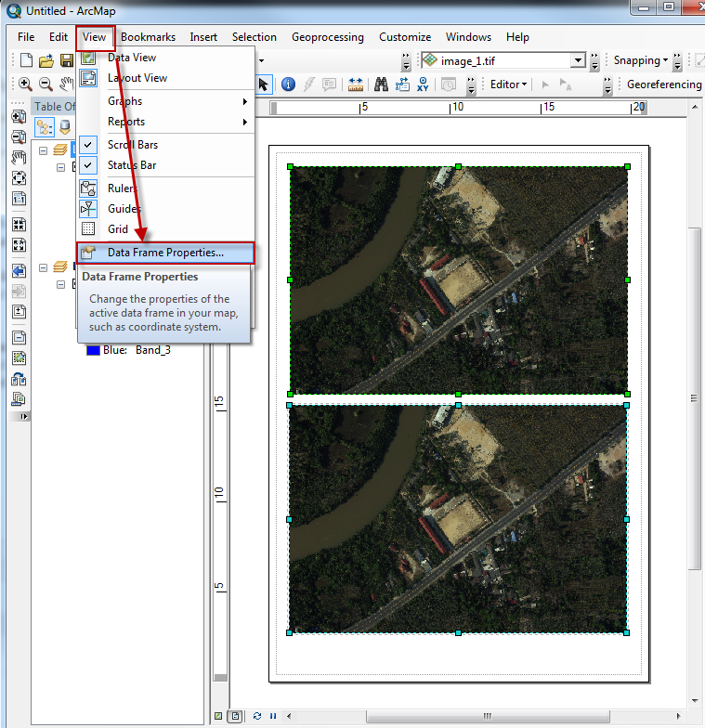Activate the Select Elements arrow tool
The image size is (705, 728).
(x=264, y=84)
